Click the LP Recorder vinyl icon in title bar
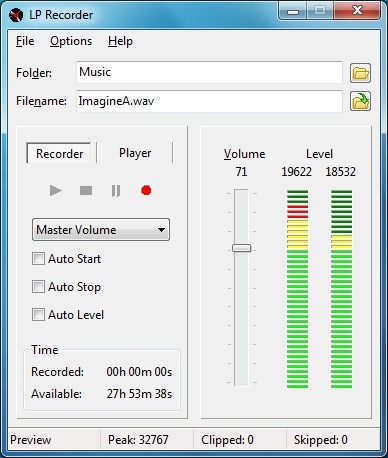 (x=16, y=15)
